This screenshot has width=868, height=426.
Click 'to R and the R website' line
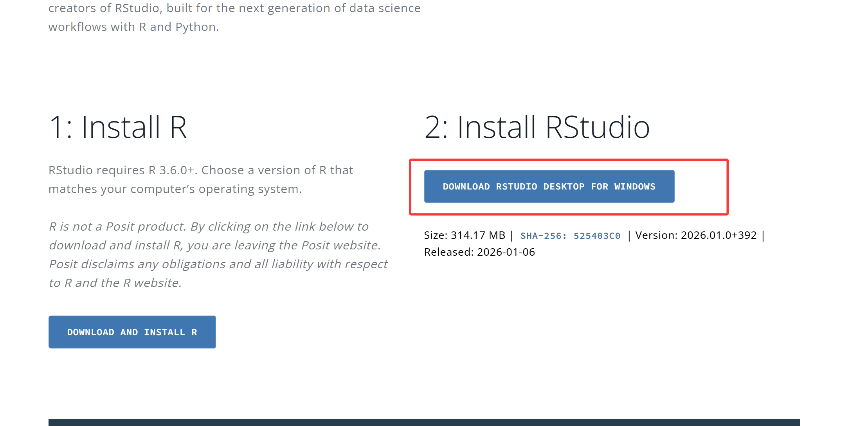(115, 283)
